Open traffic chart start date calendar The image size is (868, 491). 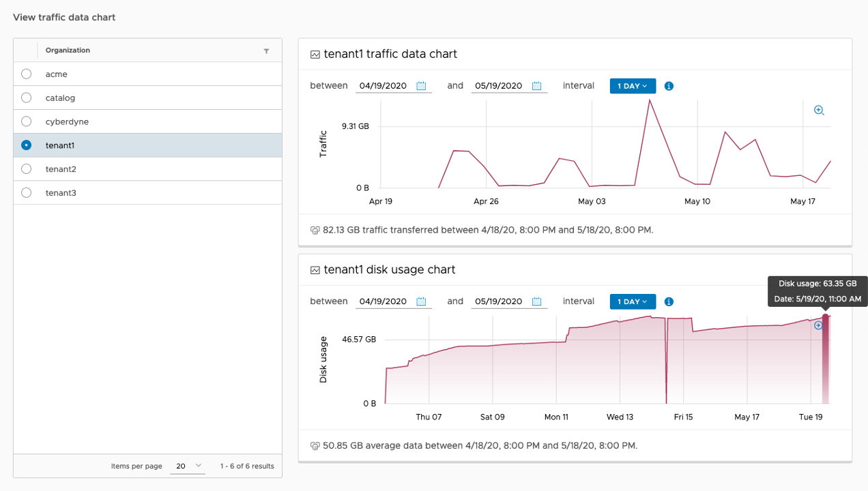421,86
